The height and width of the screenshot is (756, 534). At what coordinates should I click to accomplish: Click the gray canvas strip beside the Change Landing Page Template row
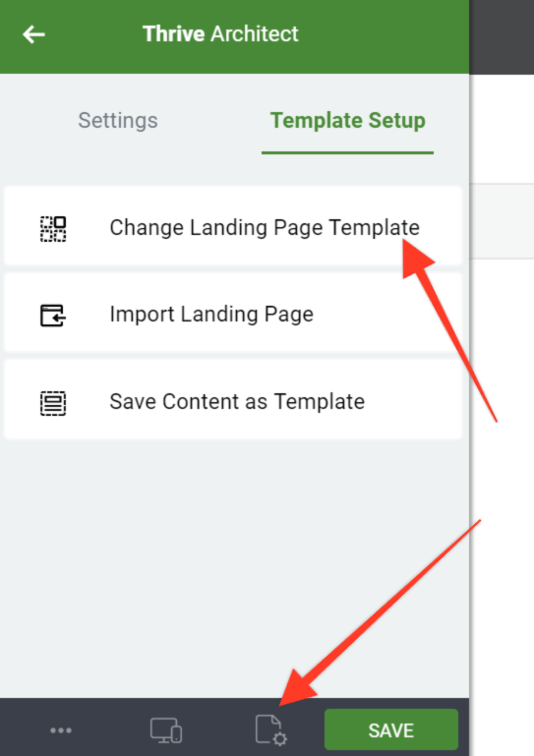(503, 221)
